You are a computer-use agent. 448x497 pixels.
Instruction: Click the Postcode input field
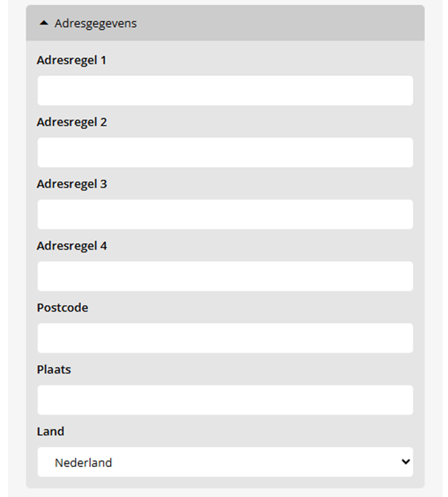click(225, 339)
